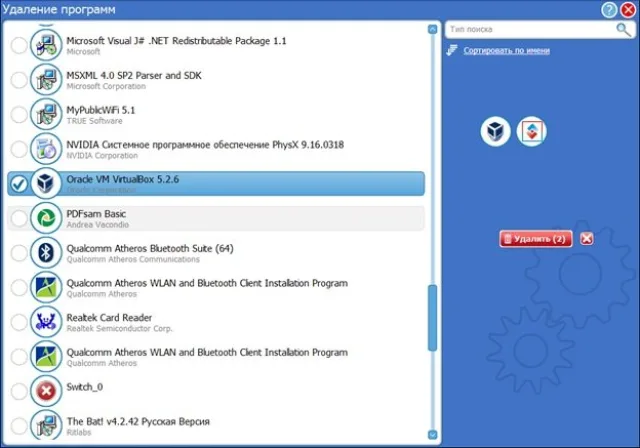Click the Bluetooth icon of Qualcomm Atheros Suite
The height and width of the screenshot is (448, 640).
point(46,253)
